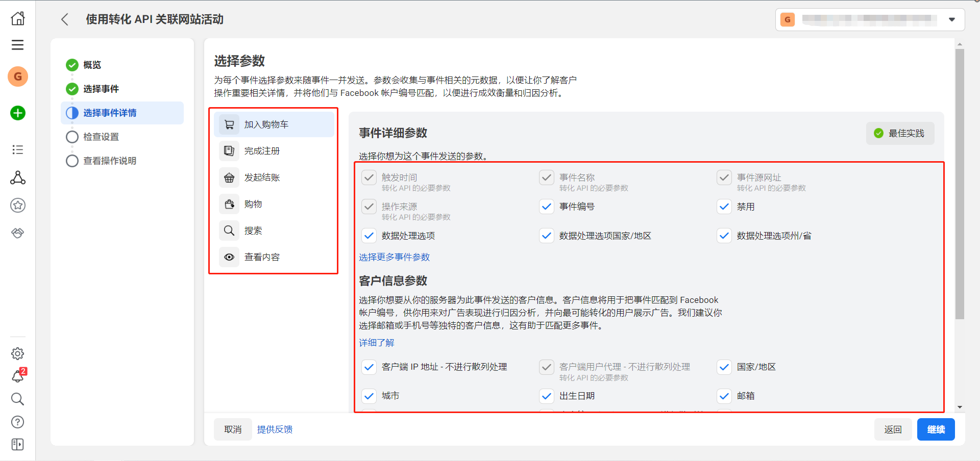980x461 pixels.
Task: Click the disabled 触发时间 checkbox
Action: (x=369, y=177)
